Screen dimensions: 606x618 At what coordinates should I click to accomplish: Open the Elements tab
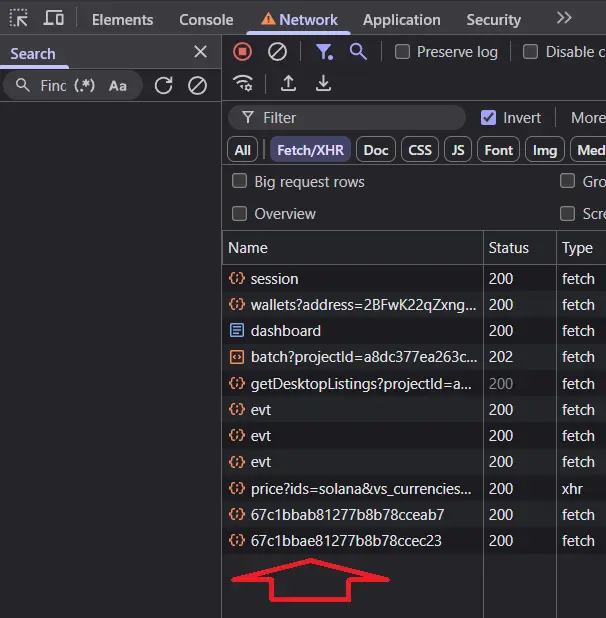(123, 20)
